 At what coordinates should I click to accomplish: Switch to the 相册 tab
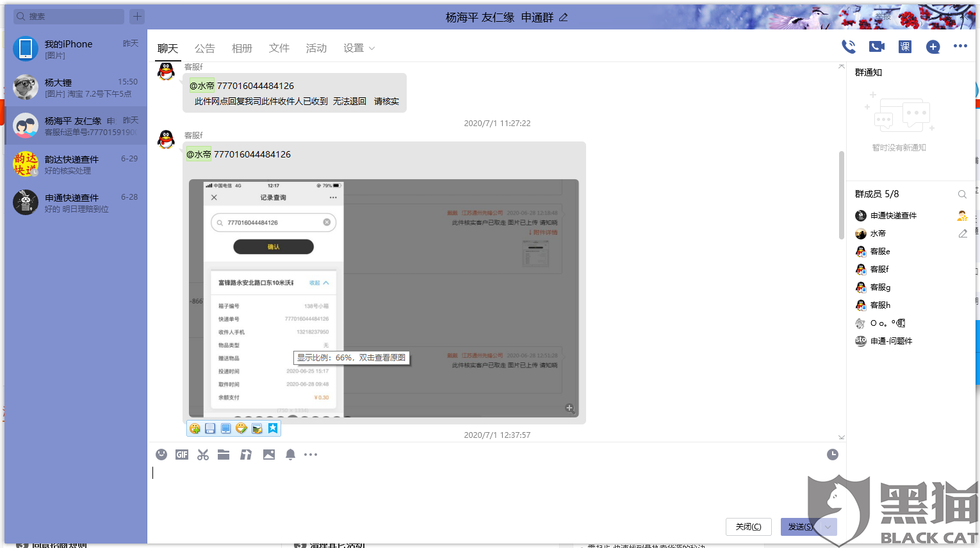point(242,48)
